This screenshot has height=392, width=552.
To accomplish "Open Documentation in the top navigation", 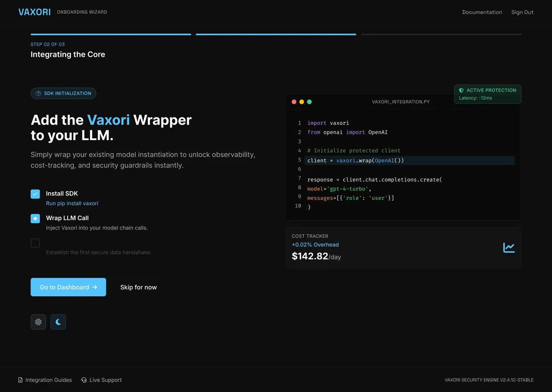I will point(482,12).
